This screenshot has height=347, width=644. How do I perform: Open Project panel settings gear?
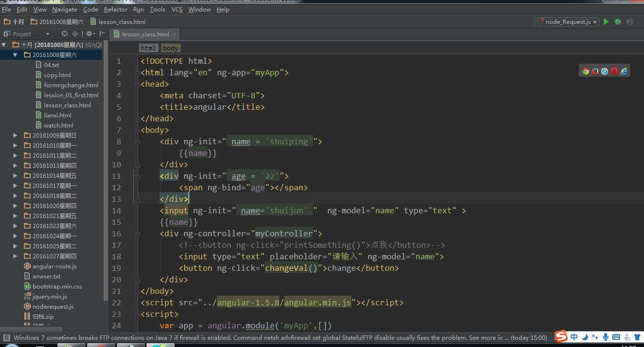tap(89, 34)
